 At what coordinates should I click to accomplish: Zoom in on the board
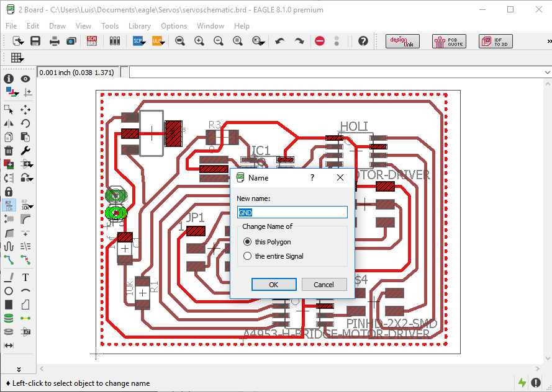pos(199,41)
